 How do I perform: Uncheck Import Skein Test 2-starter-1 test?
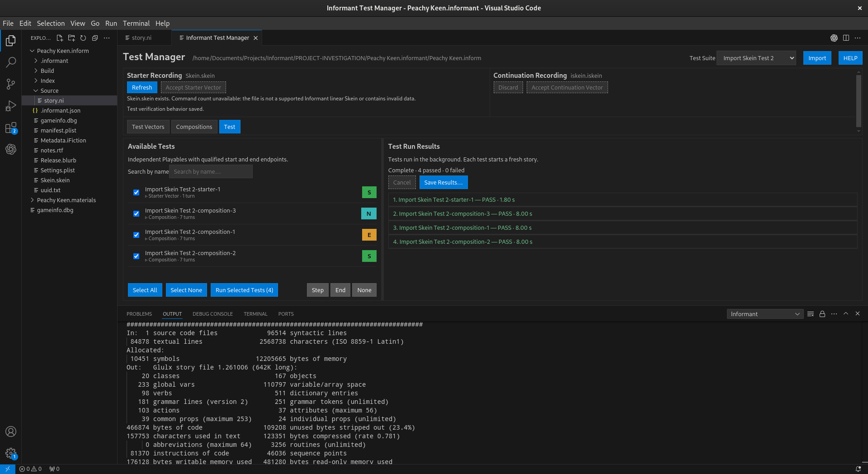136,192
